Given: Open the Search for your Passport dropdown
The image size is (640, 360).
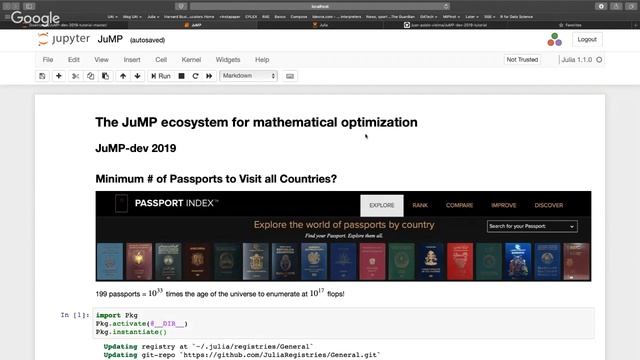Looking at the screenshot, I should [x=532, y=226].
